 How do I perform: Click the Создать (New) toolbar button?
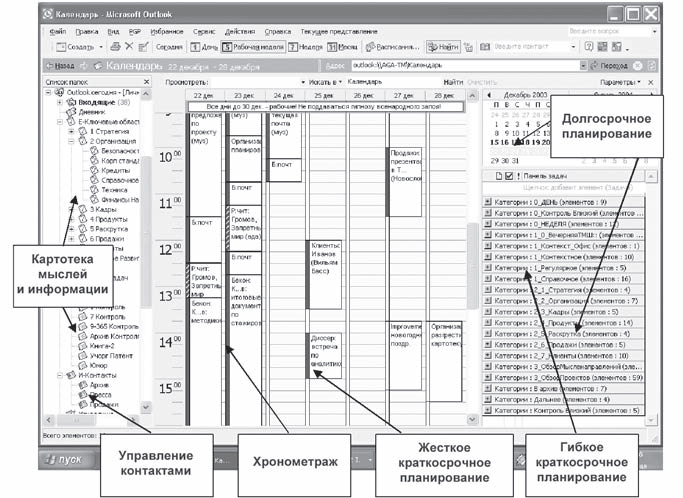point(76,47)
